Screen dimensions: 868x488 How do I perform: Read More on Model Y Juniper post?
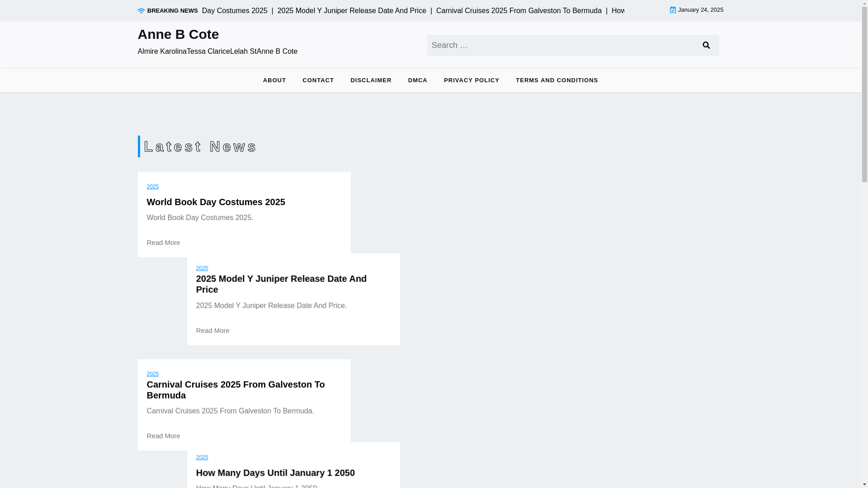(x=212, y=330)
